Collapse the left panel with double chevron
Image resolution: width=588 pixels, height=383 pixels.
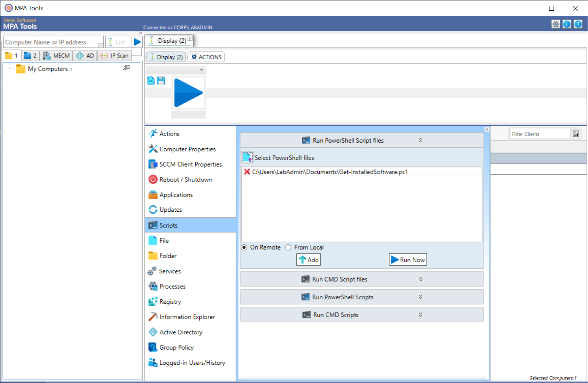click(141, 33)
